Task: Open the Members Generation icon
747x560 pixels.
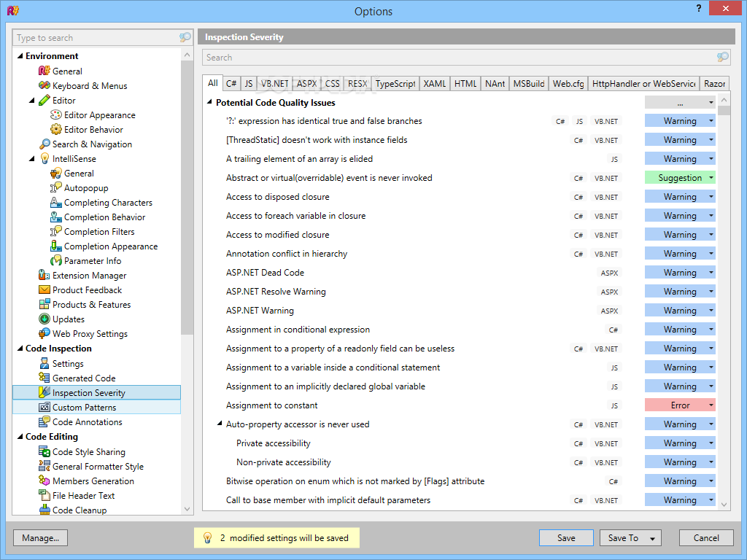Action: [44, 481]
